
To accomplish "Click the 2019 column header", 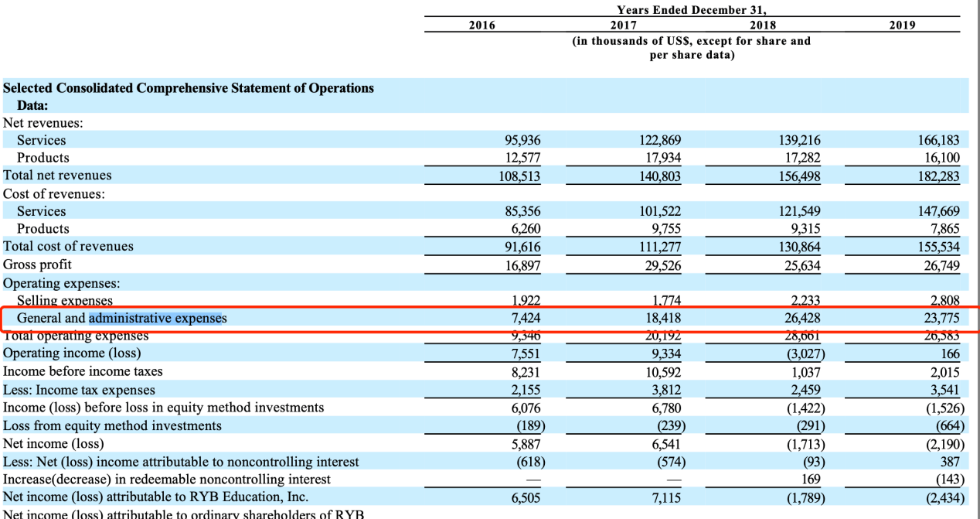I will [901, 25].
